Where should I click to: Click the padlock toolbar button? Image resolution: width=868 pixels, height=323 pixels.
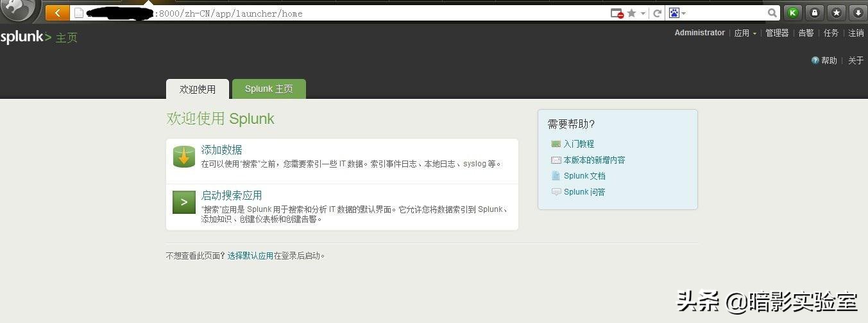click(815, 13)
